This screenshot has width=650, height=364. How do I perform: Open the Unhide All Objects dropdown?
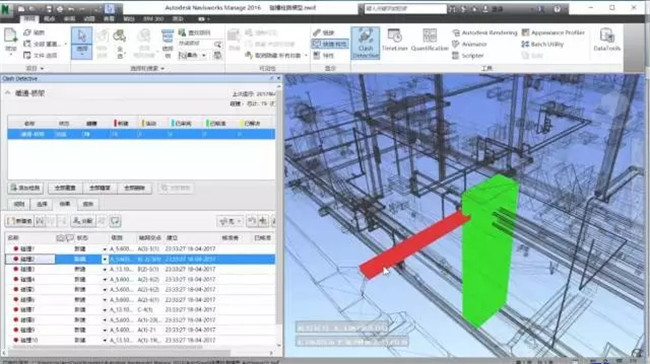pos(306,55)
